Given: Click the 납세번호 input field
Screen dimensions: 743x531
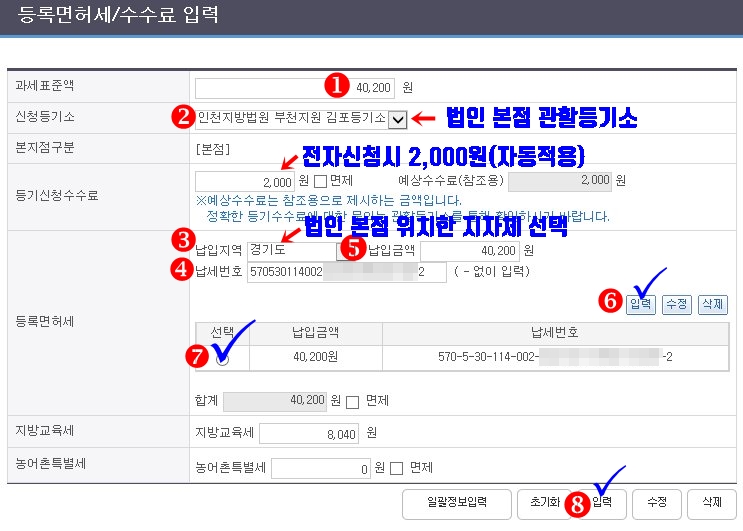Looking at the screenshot, I should coord(347,272).
